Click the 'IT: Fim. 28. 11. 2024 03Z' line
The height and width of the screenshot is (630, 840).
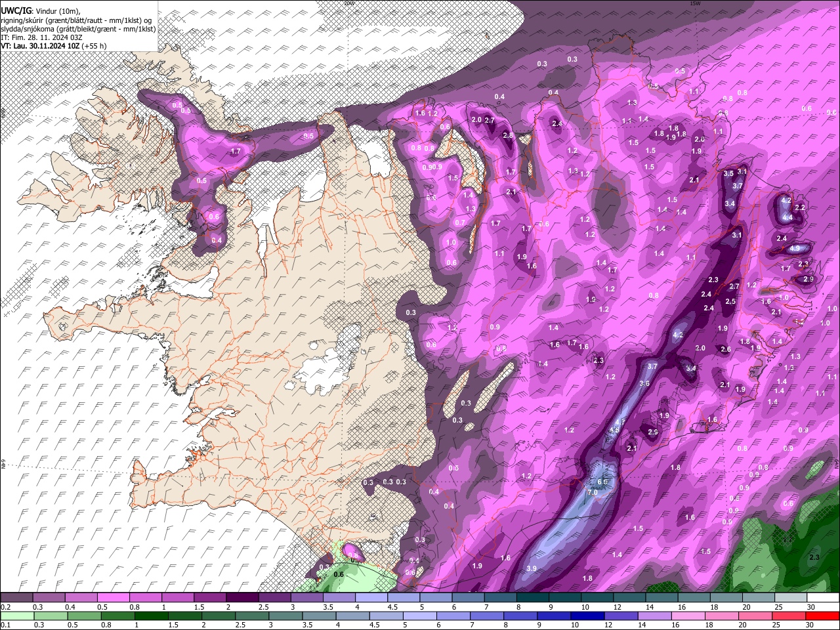point(42,37)
